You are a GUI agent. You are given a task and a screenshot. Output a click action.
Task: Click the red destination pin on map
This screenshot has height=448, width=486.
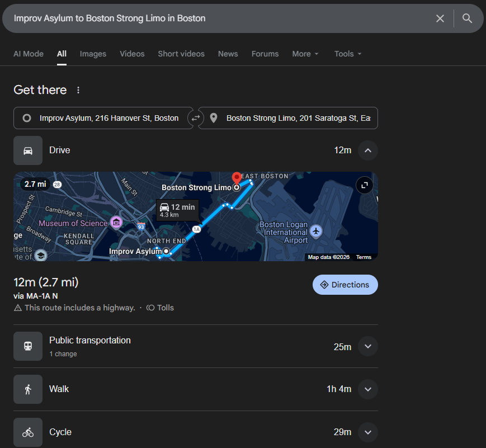(237, 178)
